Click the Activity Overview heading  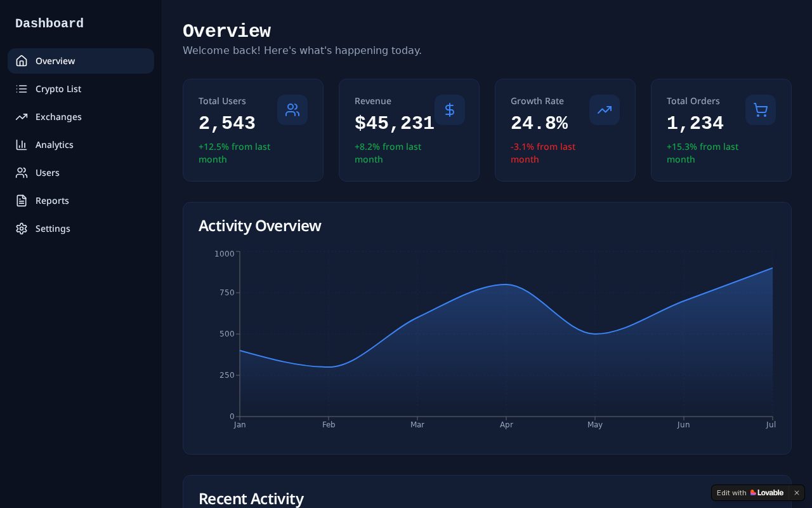point(259,226)
